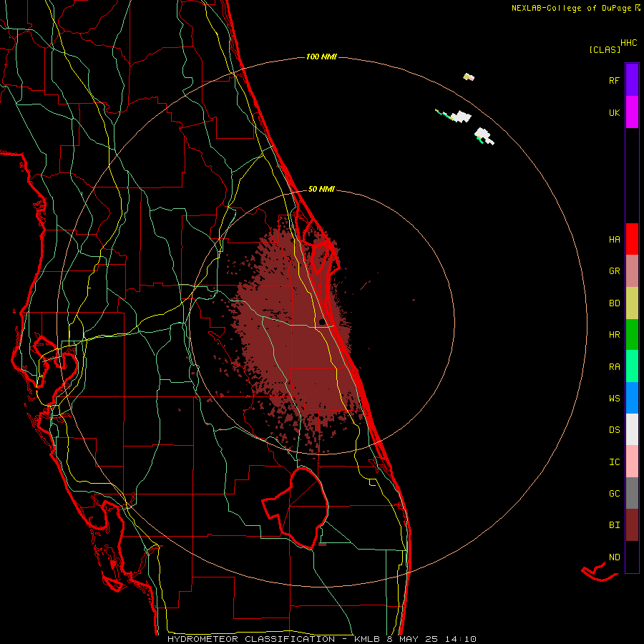Click the 'HHC' product label
This screenshot has width=644, height=644.
[x=628, y=43]
